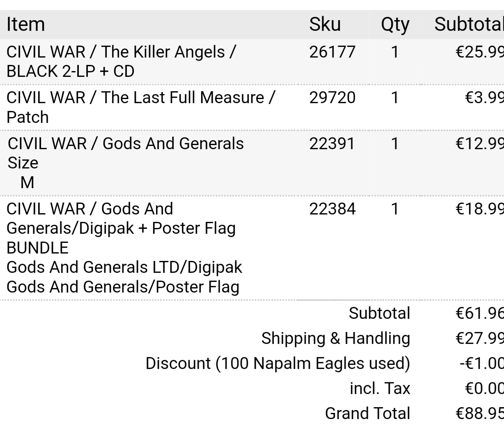Viewport: 504px width, 424px height.
Task: Open the Digipak + Poster Flag BUNDLE item
Action: coord(121,228)
